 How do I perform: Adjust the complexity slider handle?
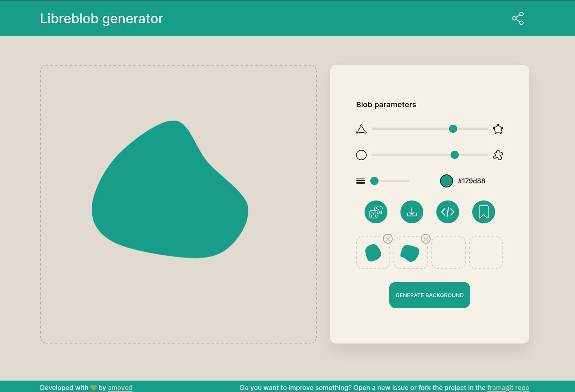453,129
